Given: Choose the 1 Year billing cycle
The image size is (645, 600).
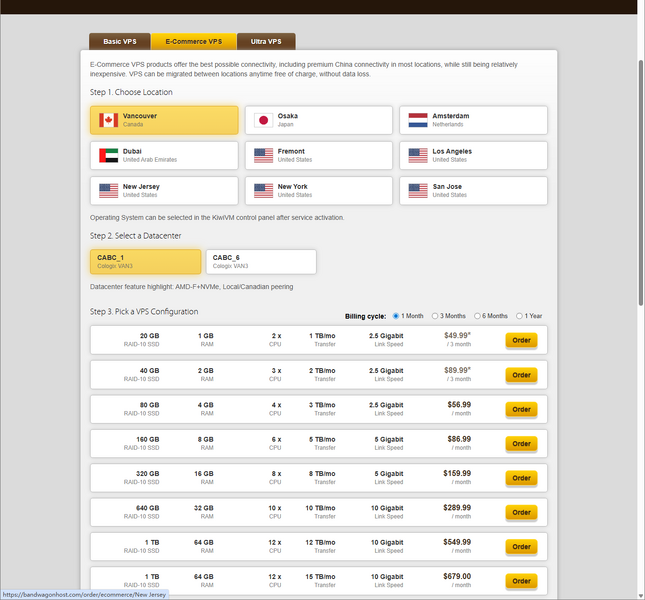Looking at the screenshot, I should pos(521,316).
